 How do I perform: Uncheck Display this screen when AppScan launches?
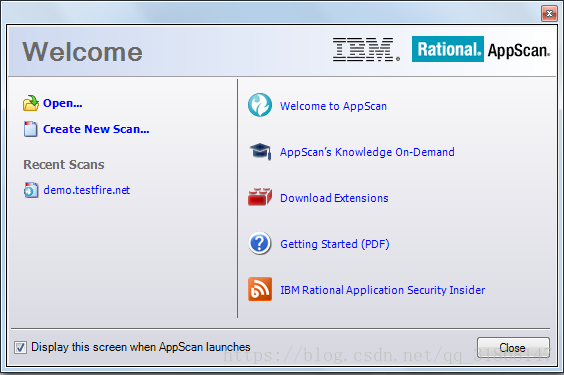pyautogui.click(x=20, y=347)
